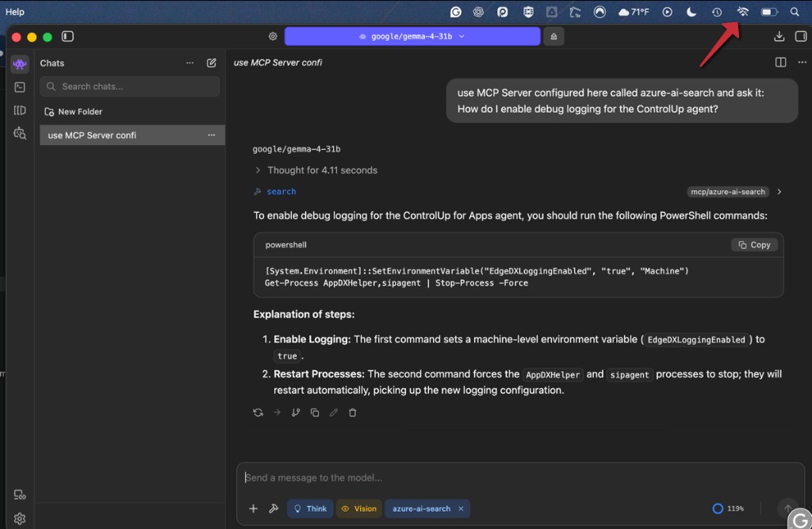Open weather 71°F menu bar item
This screenshot has height=529, width=812.
pyautogui.click(x=634, y=11)
